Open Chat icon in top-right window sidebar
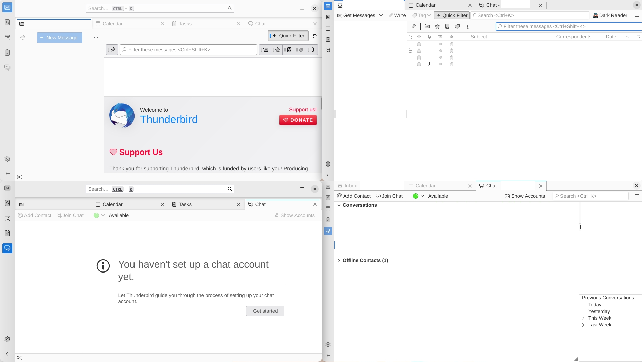This screenshot has height=362, width=644. point(328,50)
